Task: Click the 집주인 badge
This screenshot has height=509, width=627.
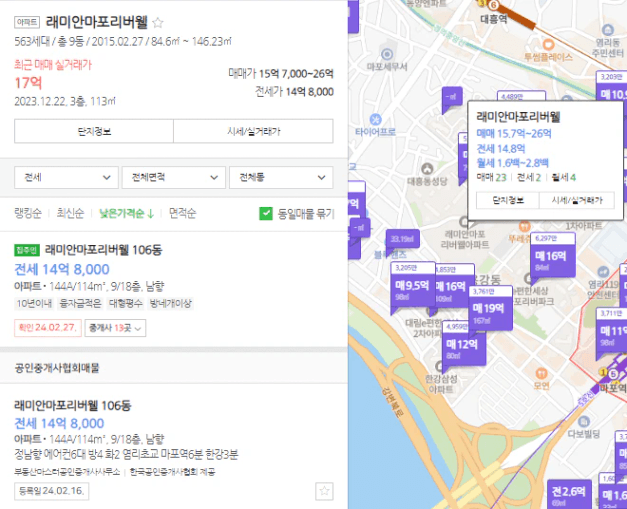Action: pyautogui.click(x=27, y=250)
